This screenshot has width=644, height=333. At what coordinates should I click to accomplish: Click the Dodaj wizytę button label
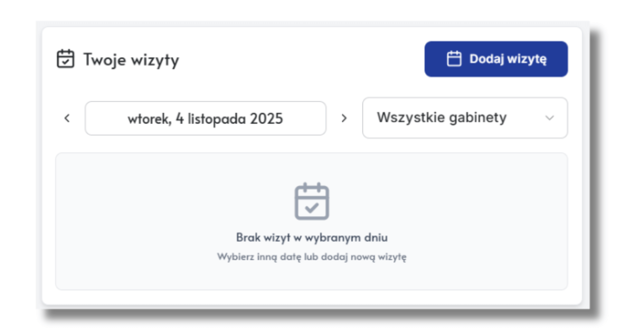[x=508, y=59]
